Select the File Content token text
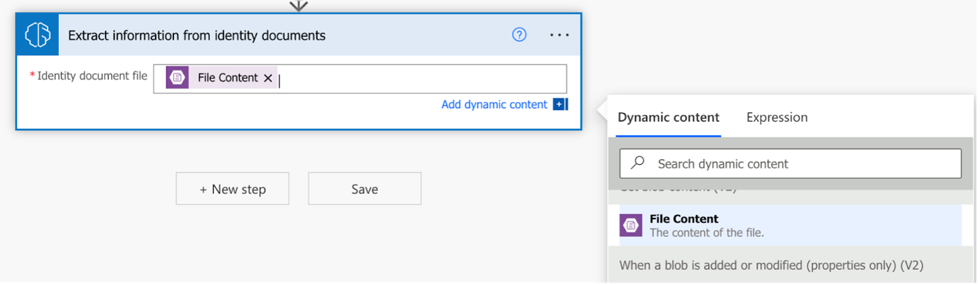Screen dimensions: 980x285 coord(228,78)
